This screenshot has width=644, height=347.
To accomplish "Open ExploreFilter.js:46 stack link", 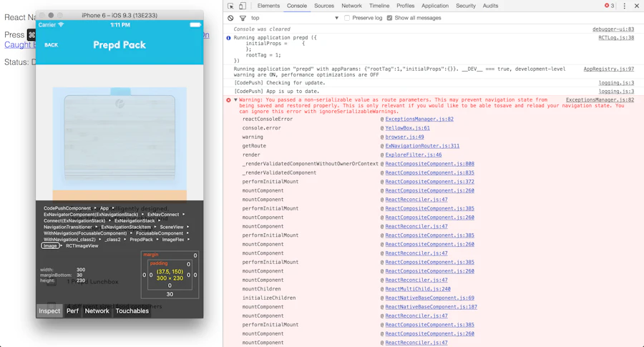I will click(x=414, y=155).
